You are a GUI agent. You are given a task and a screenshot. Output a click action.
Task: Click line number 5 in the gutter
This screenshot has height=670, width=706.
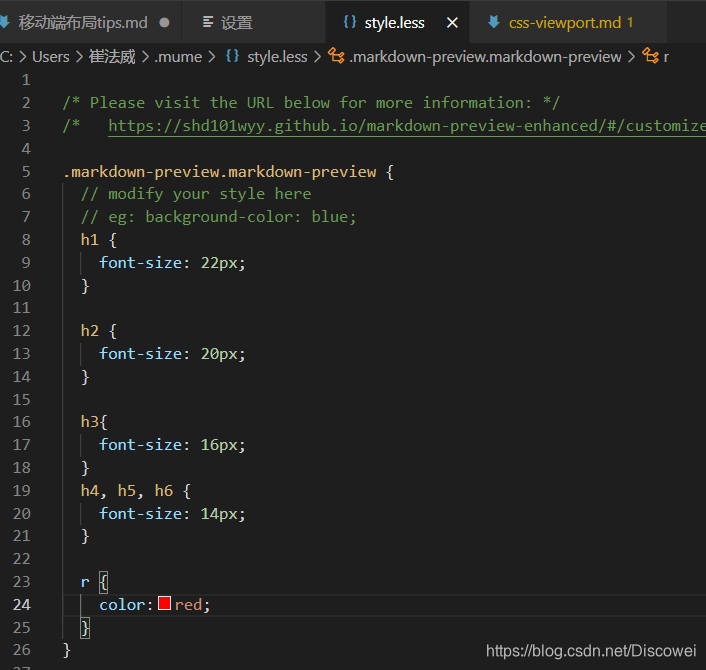[26, 172]
